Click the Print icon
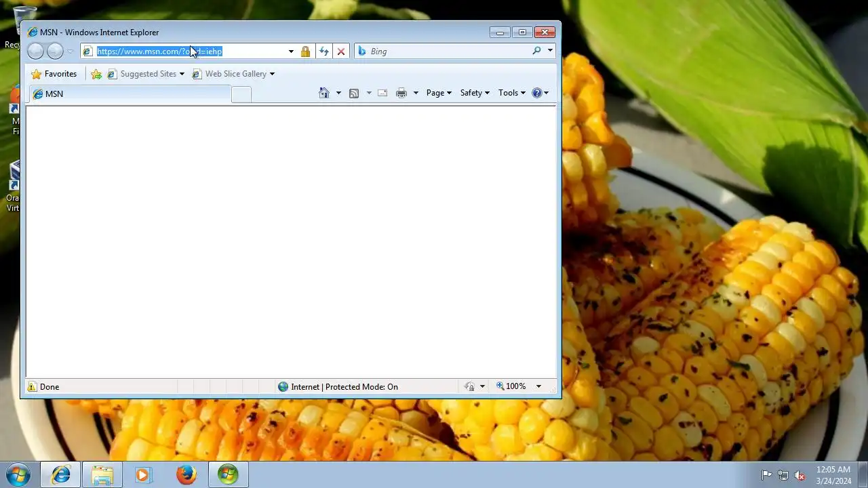The height and width of the screenshot is (488, 868). click(401, 93)
